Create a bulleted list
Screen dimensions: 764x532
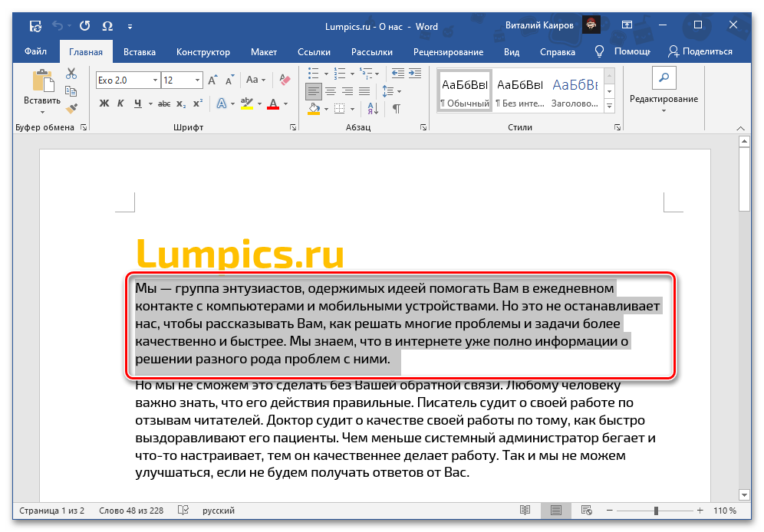(313, 74)
